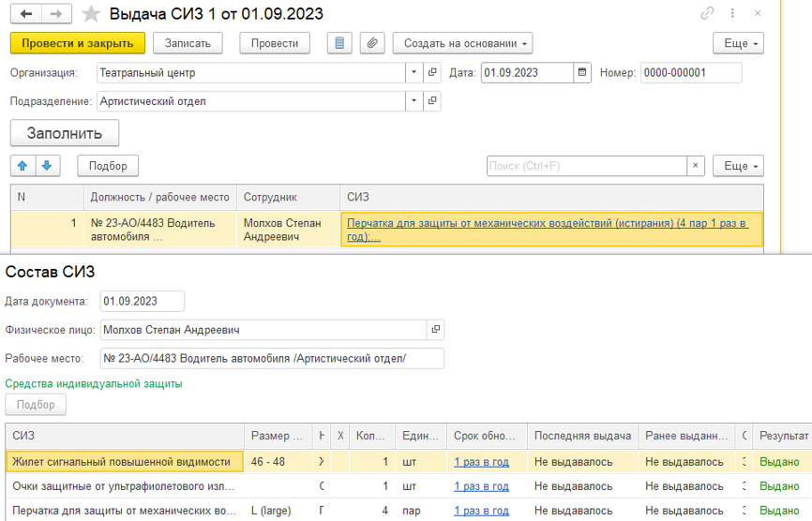Copy link to document icon
The height and width of the screenshot is (521, 812).
click(706, 14)
